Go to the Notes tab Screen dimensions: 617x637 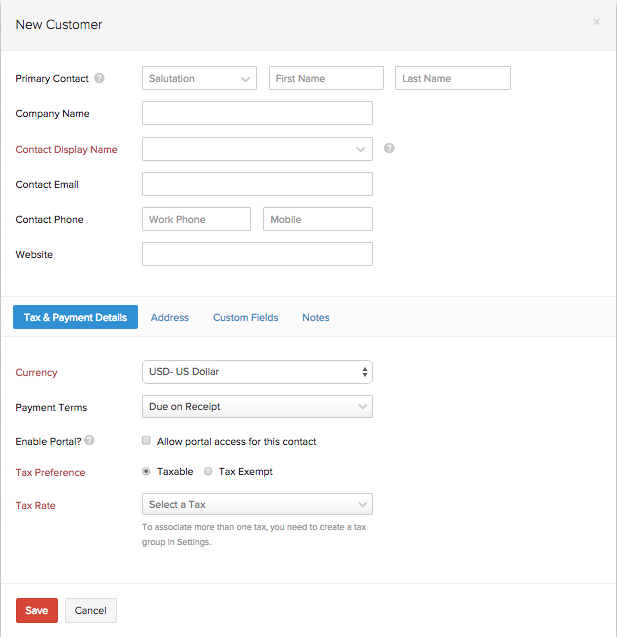point(316,318)
